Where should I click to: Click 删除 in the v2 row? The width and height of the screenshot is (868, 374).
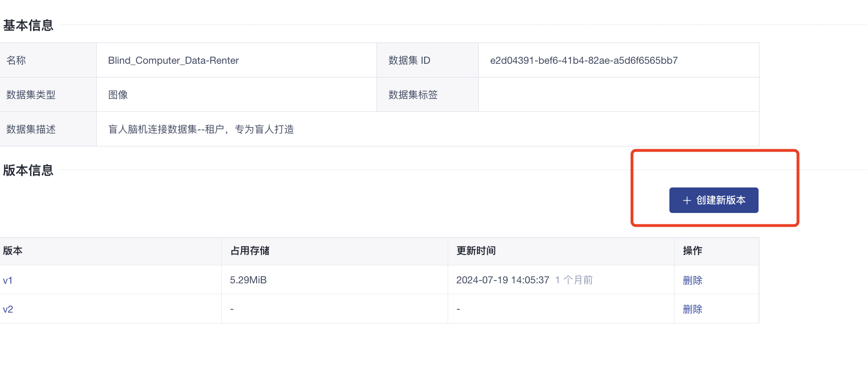(x=693, y=309)
